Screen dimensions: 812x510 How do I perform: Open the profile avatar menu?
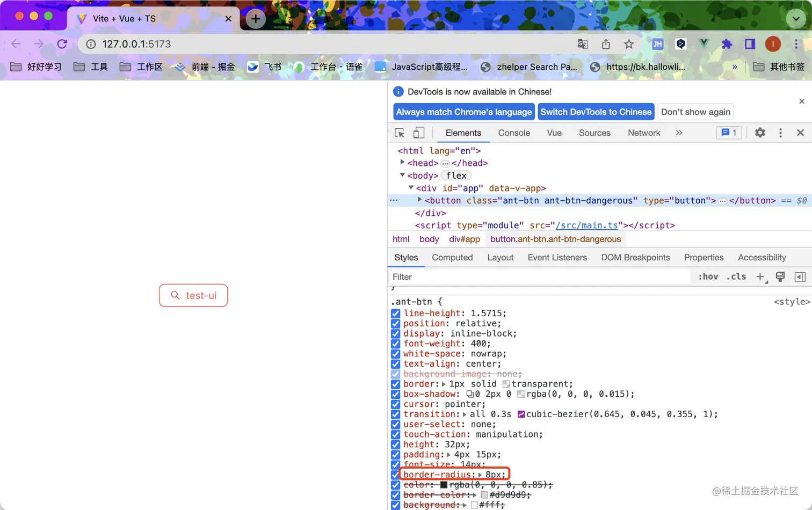(x=773, y=44)
